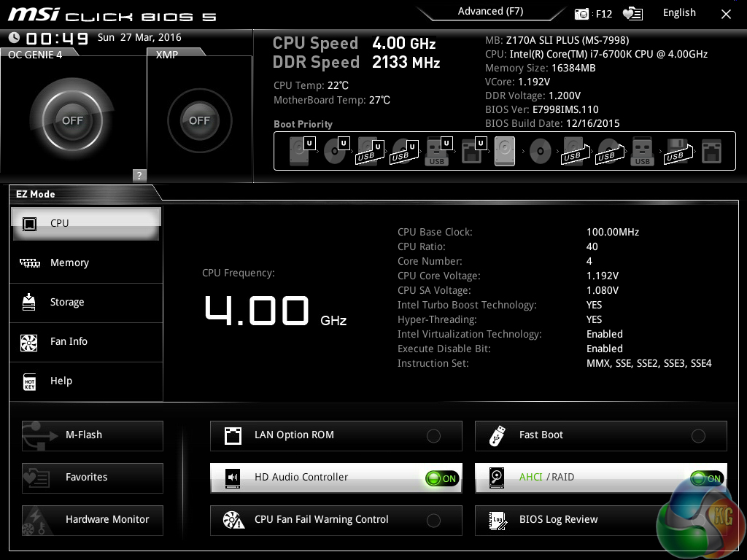Image resolution: width=747 pixels, height=560 pixels.
Task: Select the legacy CD/DVD boot device icon
Action: pyautogui.click(x=541, y=152)
